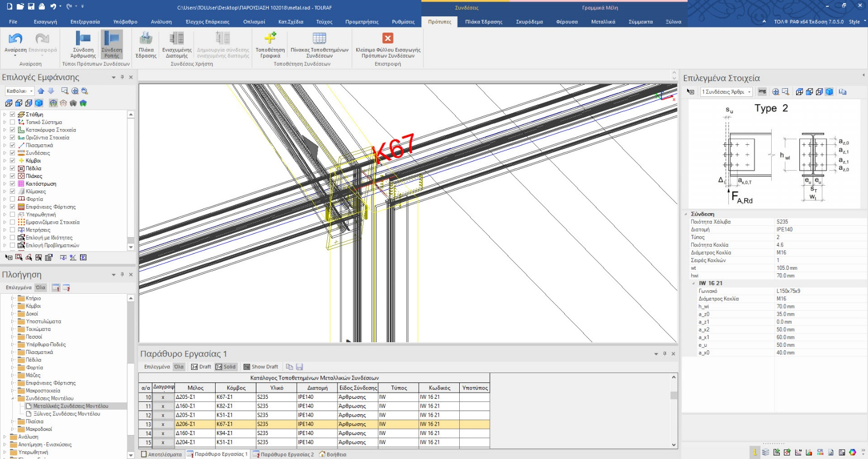This screenshot has height=459, width=868.
Task: Toggle the Στάθμη visibility checkbox
Action: [x=12, y=115]
